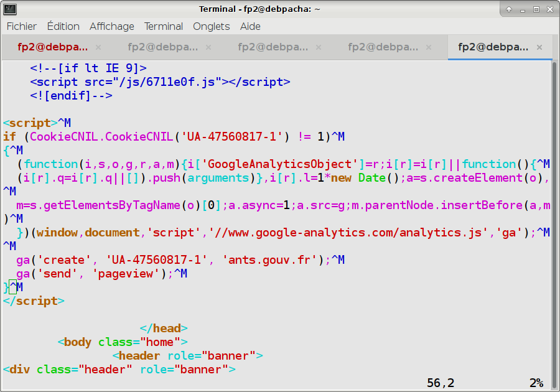
Task: Open the Fichier menu
Action: pos(21,26)
